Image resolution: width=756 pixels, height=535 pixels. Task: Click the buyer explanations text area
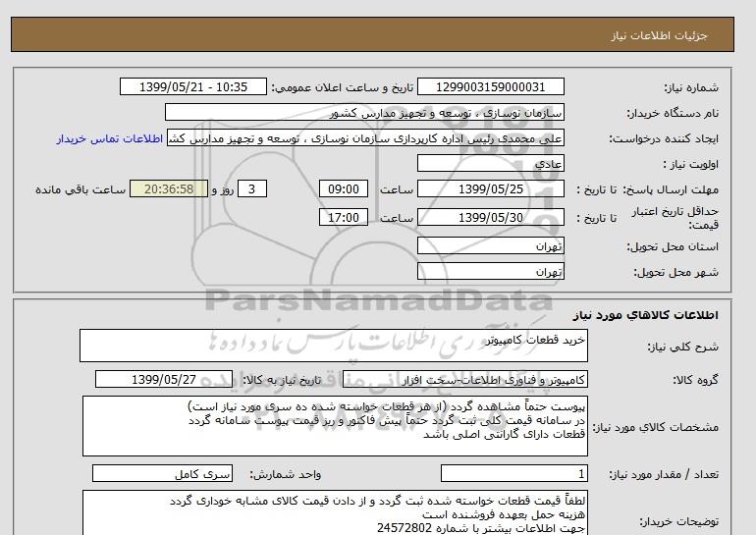point(335,513)
